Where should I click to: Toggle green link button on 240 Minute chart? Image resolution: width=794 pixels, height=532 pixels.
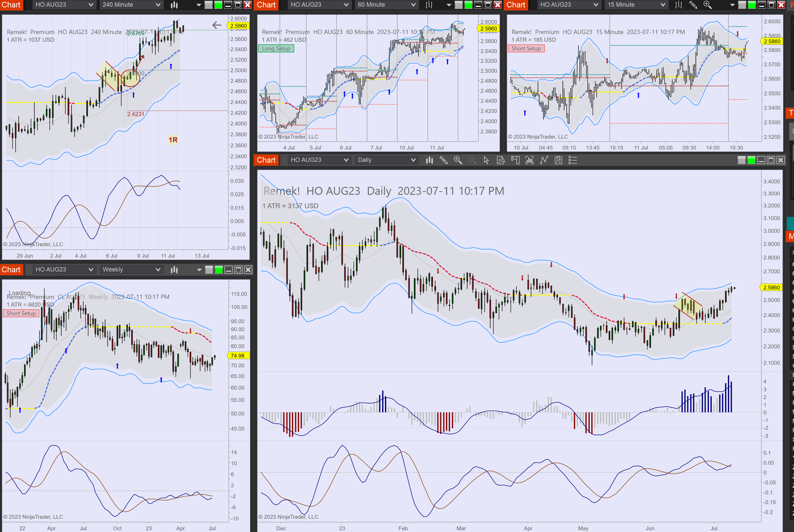point(219,5)
